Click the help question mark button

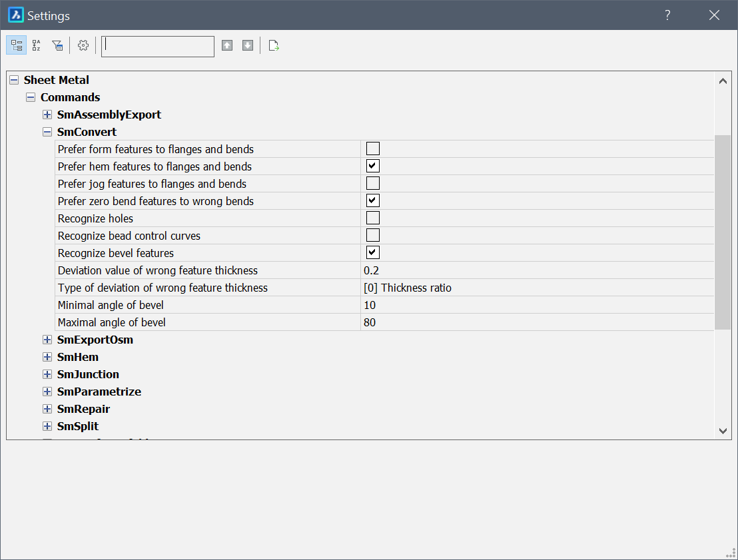point(667,15)
